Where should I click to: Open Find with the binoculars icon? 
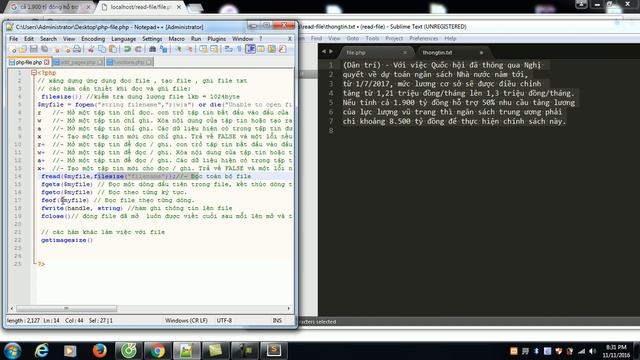pos(153,49)
